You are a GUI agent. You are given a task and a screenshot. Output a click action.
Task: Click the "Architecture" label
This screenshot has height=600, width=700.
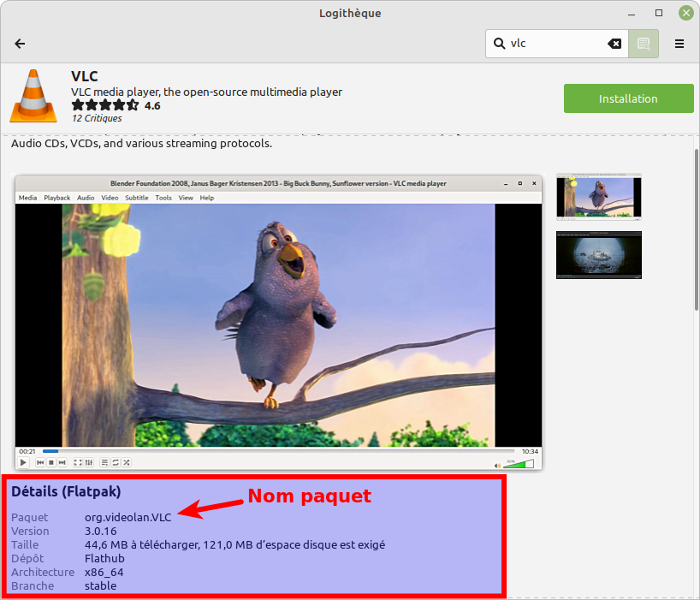pyautogui.click(x=43, y=573)
